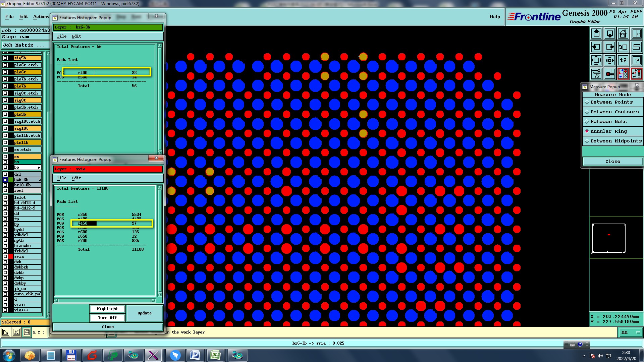Expand the Job Matrix ... selector
The image size is (644, 362).
tap(25, 45)
